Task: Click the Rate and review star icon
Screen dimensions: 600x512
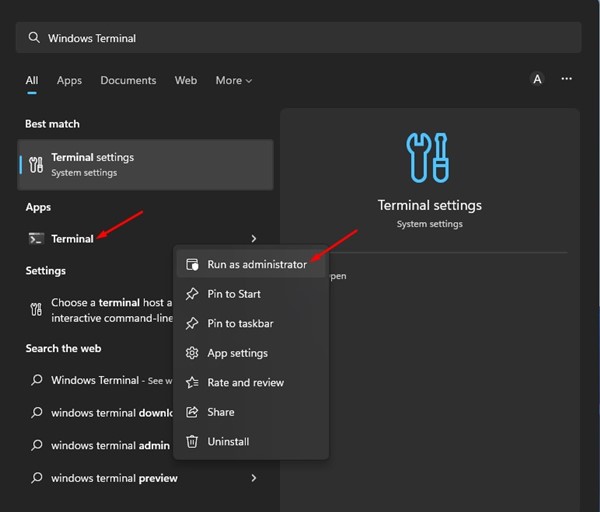Action: point(191,382)
